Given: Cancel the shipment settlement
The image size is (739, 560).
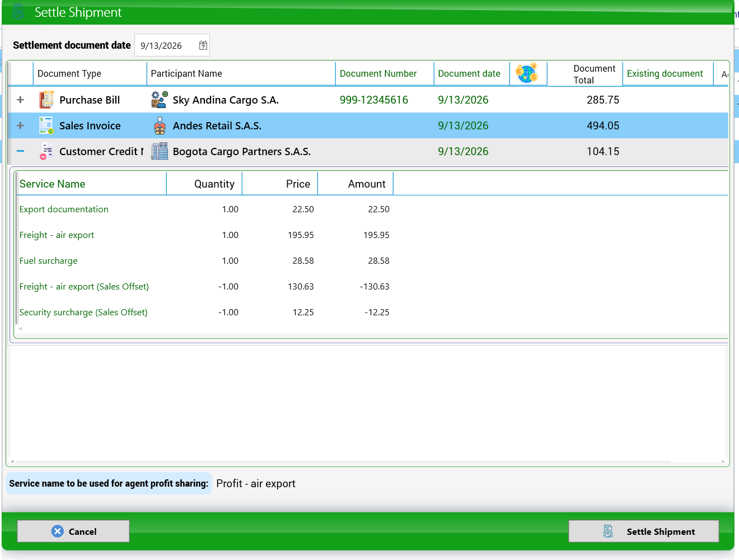Looking at the screenshot, I should [x=73, y=531].
